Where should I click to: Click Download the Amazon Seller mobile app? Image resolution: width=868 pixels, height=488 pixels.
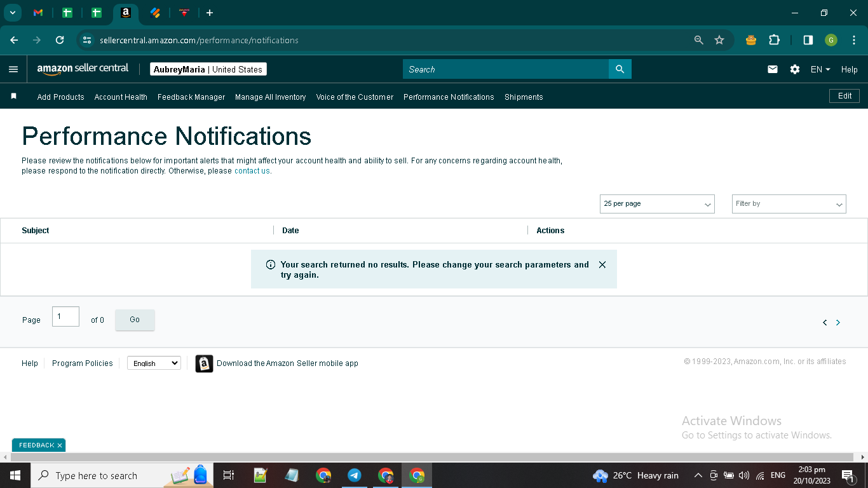click(287, 363)
